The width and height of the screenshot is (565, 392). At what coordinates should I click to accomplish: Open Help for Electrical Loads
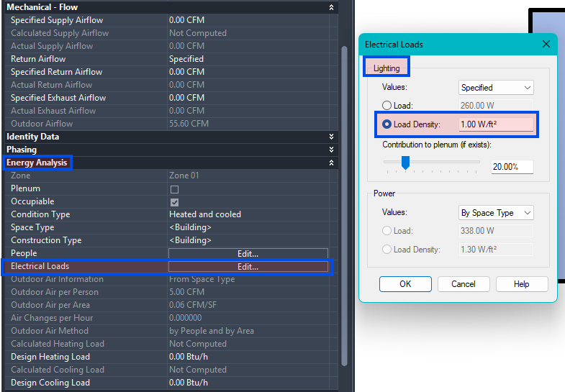point(521,284)
